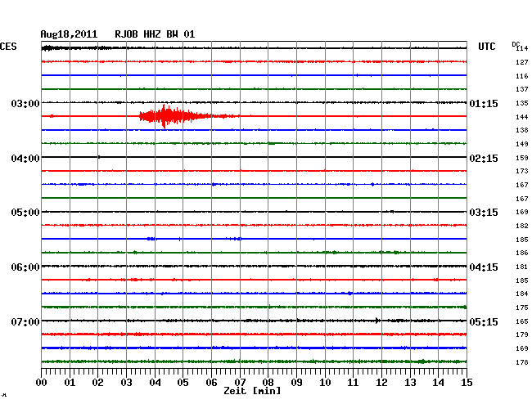Click the DC offset value 138
The height and width of the screenshot is (404, 532).
522,130
